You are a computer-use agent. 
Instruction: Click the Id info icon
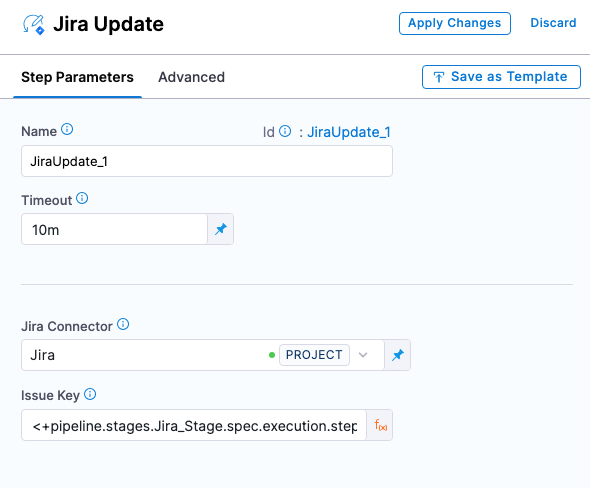285,131
